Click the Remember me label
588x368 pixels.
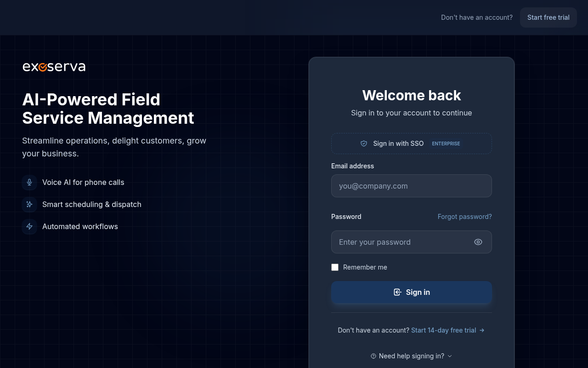[x=365, y=267]
